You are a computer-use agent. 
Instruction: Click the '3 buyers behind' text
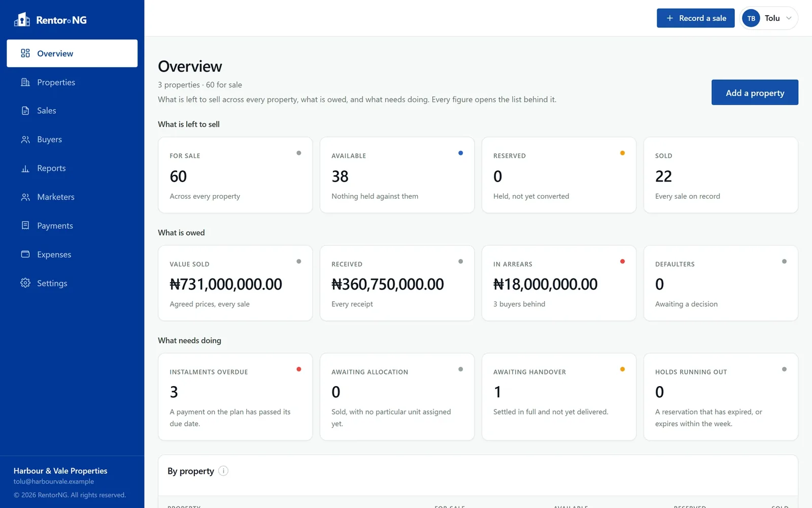pyautogui.click(x=519, y=304)
